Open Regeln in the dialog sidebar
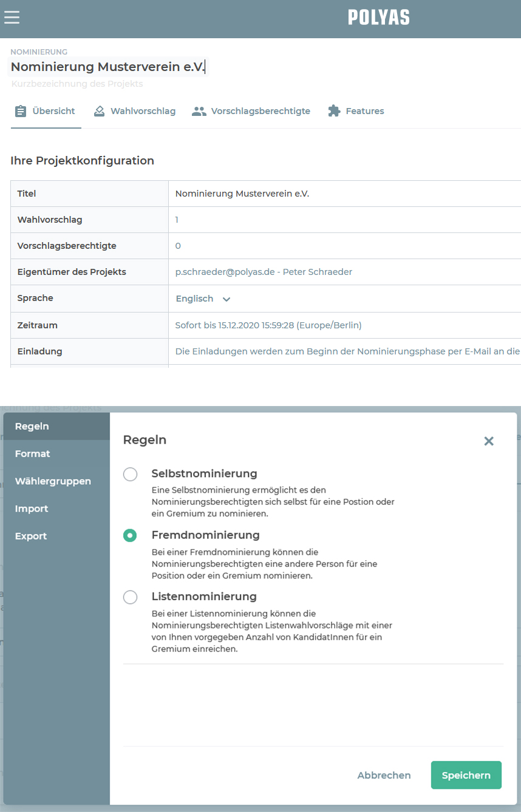 point(56,426)
